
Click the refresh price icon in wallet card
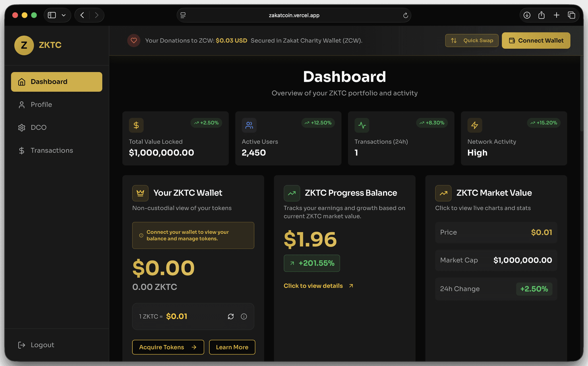click(231, 316)
